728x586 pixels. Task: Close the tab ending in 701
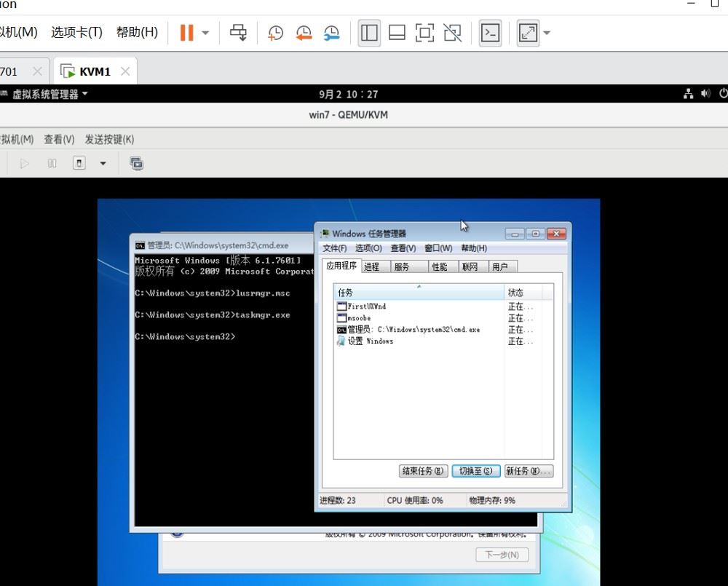pyautogui.click(x=37, y=71)
